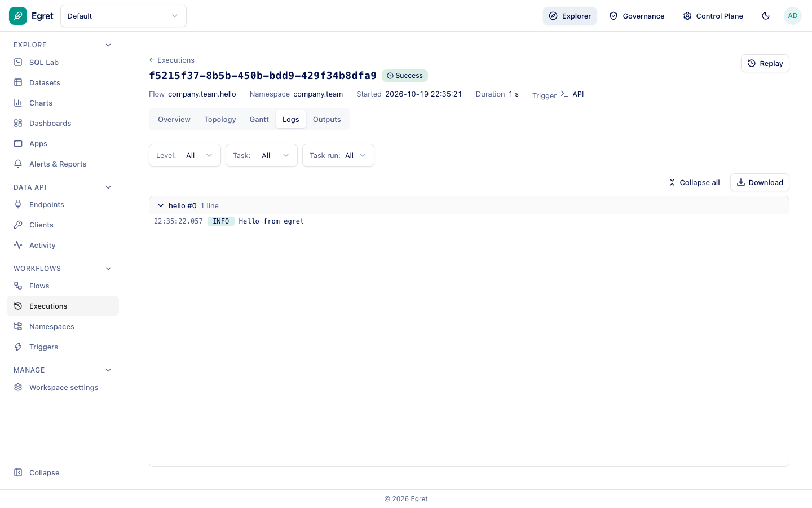Image resolution: width=812 pixels, height=508 pixels.
Task: Open Governance in the top navigation
Action: 637,16
